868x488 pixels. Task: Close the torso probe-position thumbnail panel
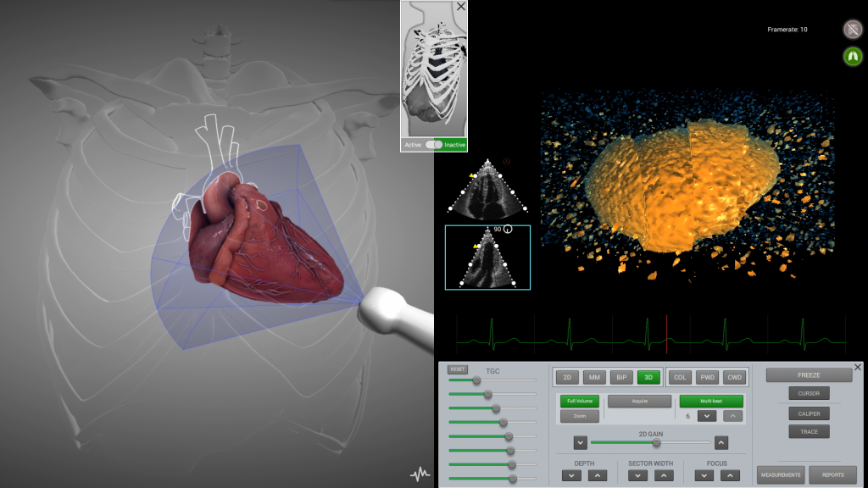pyautogui.click(x=461, y=7)
